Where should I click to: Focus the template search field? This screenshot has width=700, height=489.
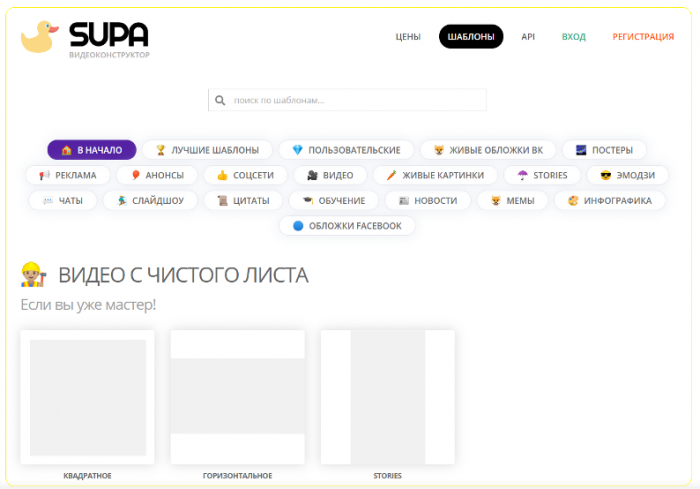coord(347,100)
